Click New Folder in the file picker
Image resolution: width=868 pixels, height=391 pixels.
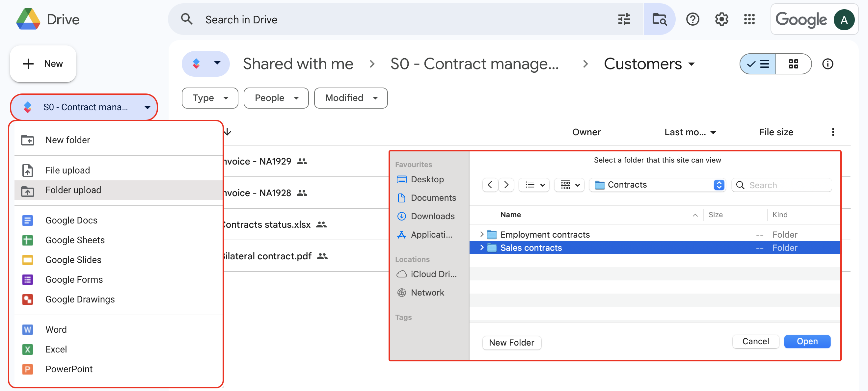pos(511,343)
